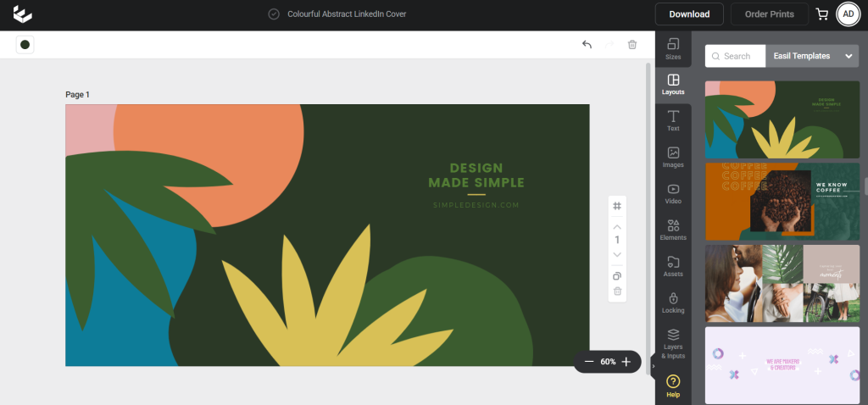Select the DESIGN MADE SIMPLE heading on canvas
868x405 pixels.
[476, 175]
